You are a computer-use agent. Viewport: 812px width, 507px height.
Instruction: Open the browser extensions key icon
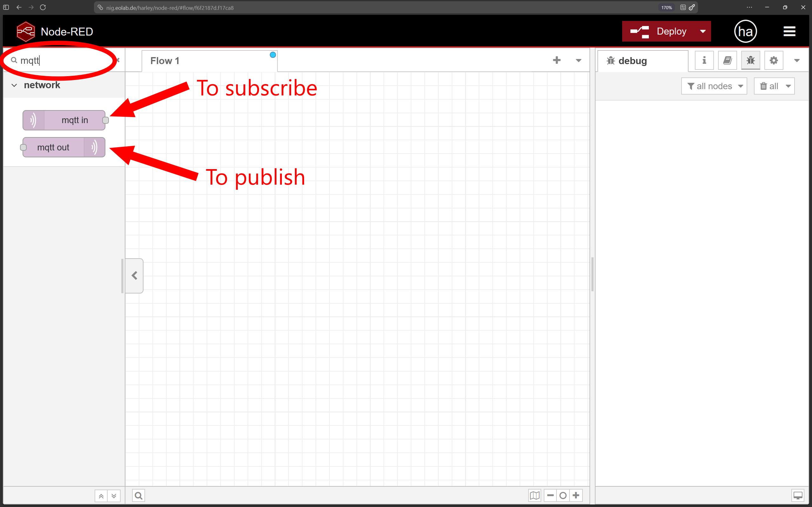692,7
